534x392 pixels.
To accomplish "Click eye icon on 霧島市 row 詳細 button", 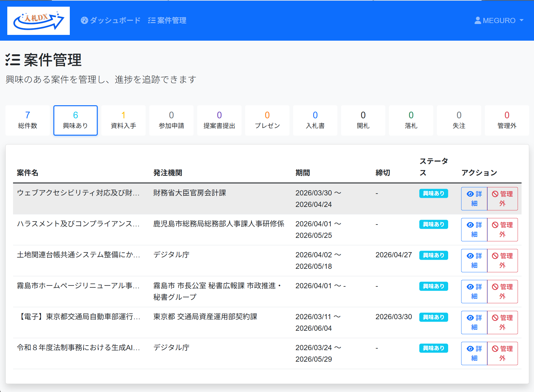I will 470,286.
